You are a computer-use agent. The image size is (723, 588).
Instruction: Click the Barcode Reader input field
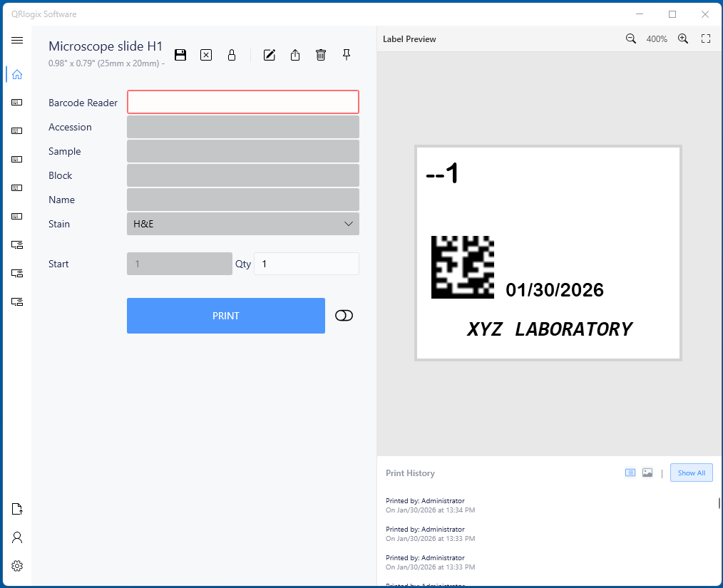tap(243, 103)
